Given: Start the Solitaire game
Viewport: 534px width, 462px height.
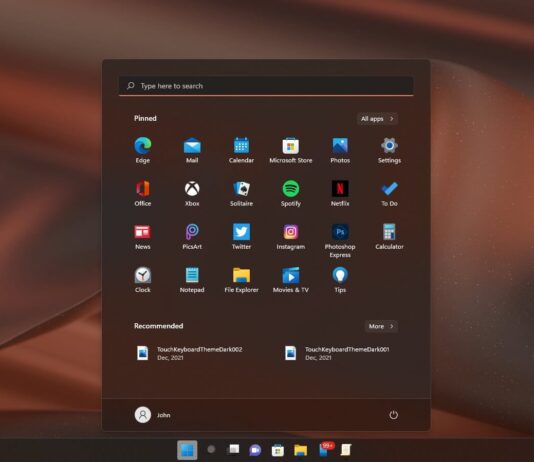Looking at the screenshot, I should click(x=241, y=193).
